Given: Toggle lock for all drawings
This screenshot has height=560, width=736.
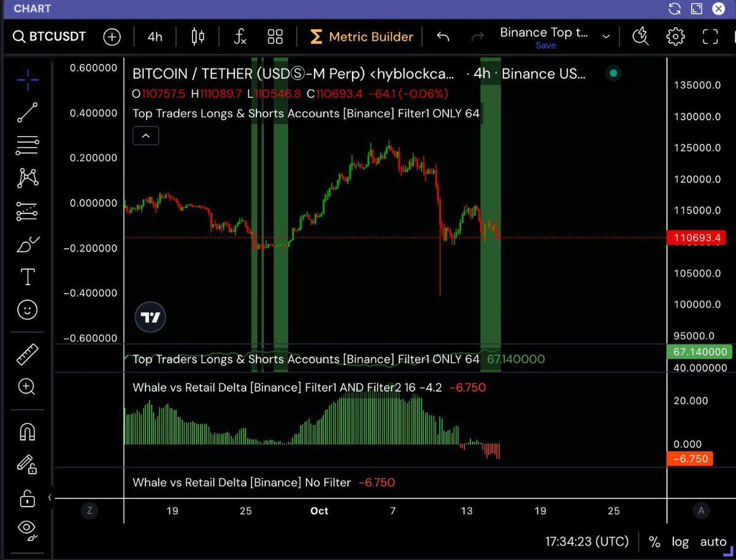Looking at the screenshot, I should tap(27, 499).
